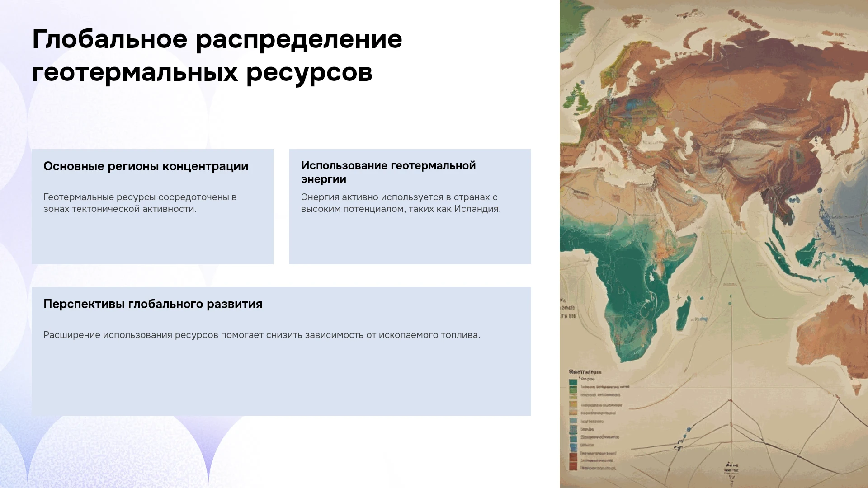The image size is (868, 488).
Task: Click the top green legend color swatch
Action: (573, 382)
